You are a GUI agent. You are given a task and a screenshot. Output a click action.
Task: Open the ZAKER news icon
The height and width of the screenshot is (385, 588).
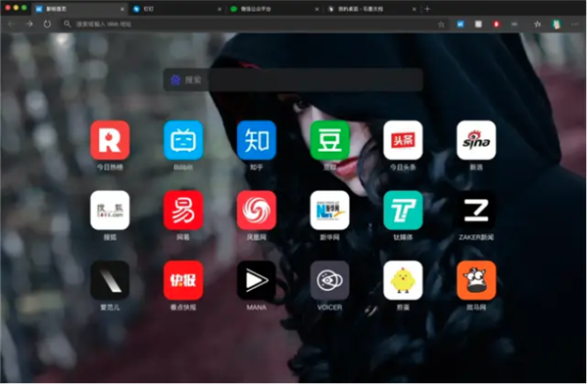(476, 211)
